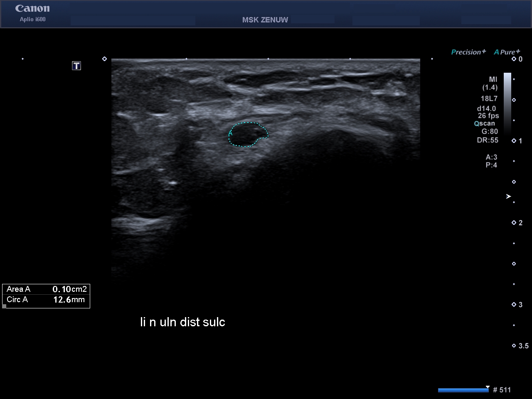The width and height of the screenshot is (532, 399).
Task: Click the 1 cm depth scale marker
Action: pyautogui.click(x=514, y=141)
